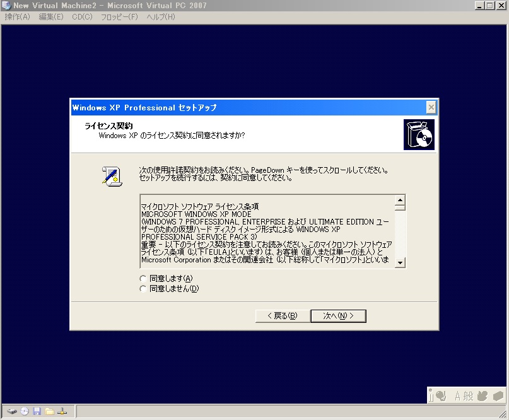
Task: Select the '同意しません(D)' radio button
Action: tap(143, 289)
